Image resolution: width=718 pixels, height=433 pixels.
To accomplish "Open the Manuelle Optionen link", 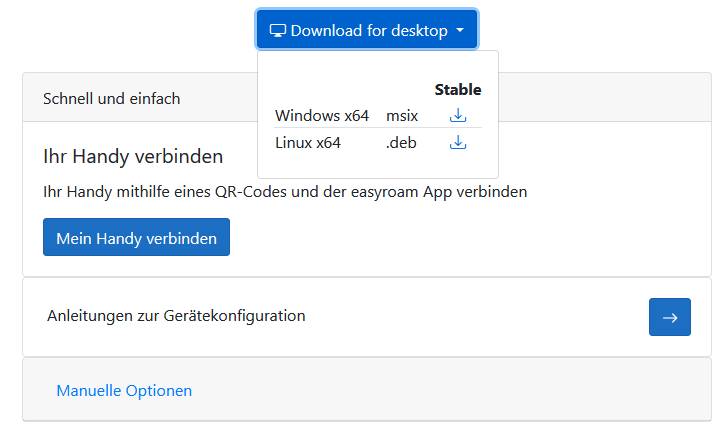I will 124,390.
